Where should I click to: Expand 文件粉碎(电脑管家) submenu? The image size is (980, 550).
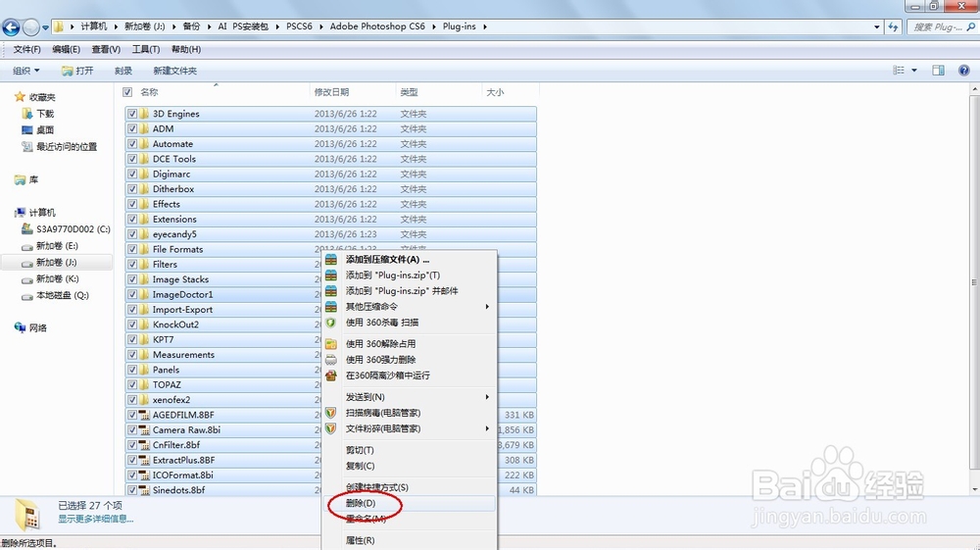click(410, 428)
